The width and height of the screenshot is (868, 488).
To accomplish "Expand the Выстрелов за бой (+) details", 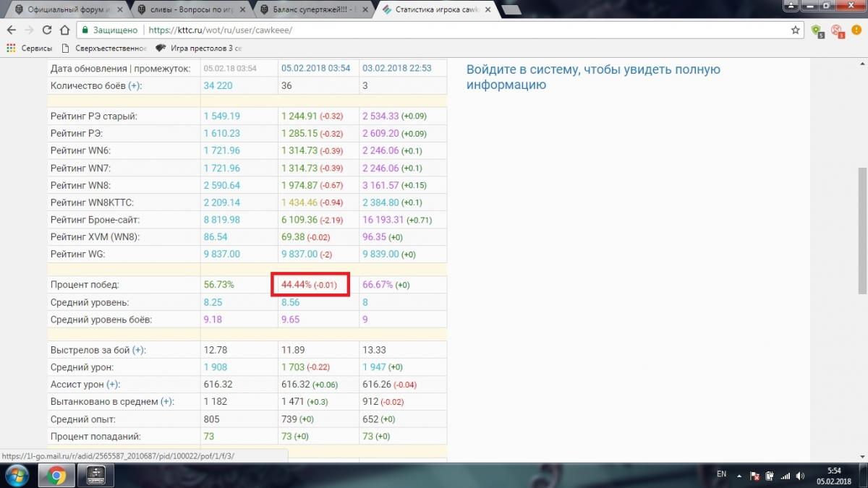I will pyautogui.click(x=139, y=350).
